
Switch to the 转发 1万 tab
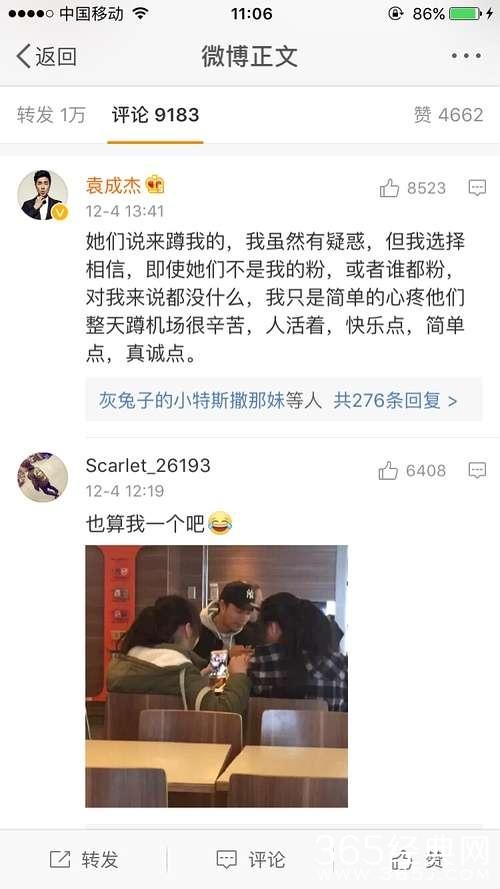click(51, 115)
